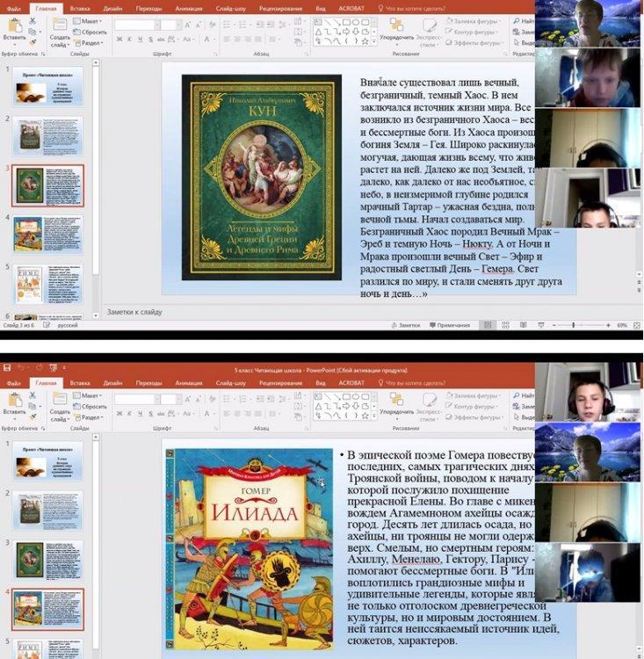Start slideshow from upper window status bar icon
Viewport: 644px width, 659px height.
pos(541,325)
